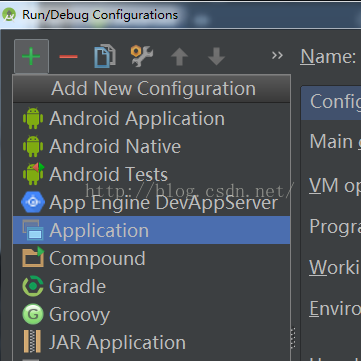361x361 pixels.
Task: Click the Copy Configuration icon
Action: coord(105,56)
